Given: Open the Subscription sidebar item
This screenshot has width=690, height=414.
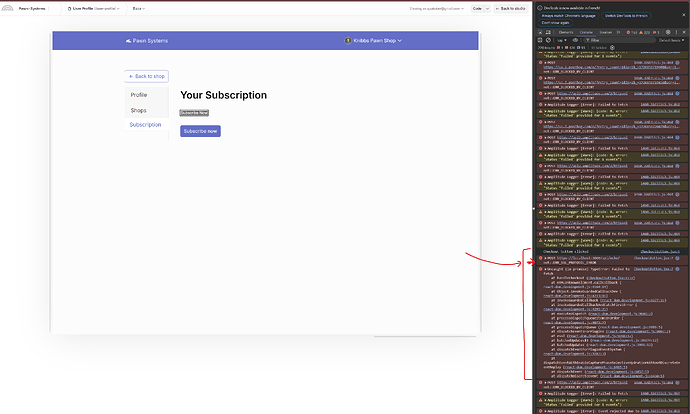Looking at the screenshot, I should pyautogui.click(x=145, y=125).
